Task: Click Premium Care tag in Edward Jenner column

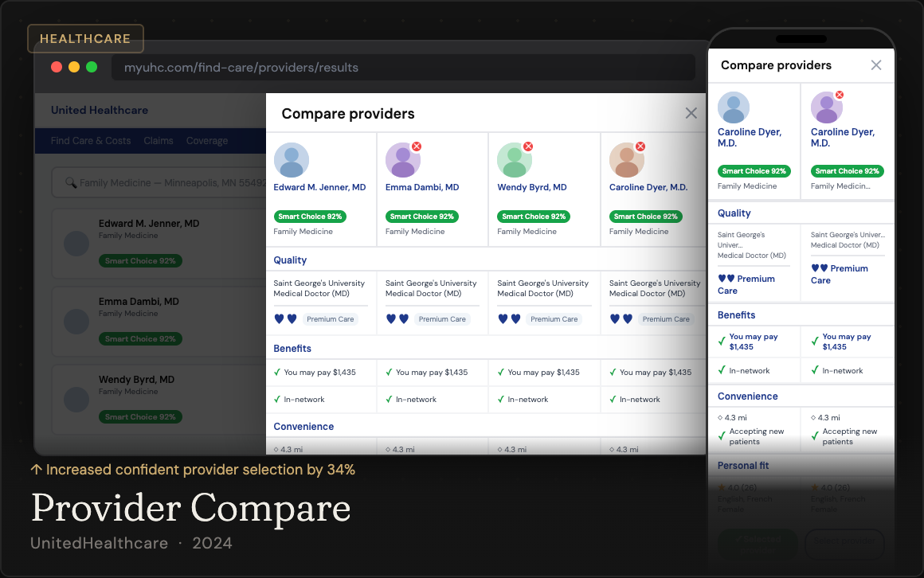Action: 330,318
